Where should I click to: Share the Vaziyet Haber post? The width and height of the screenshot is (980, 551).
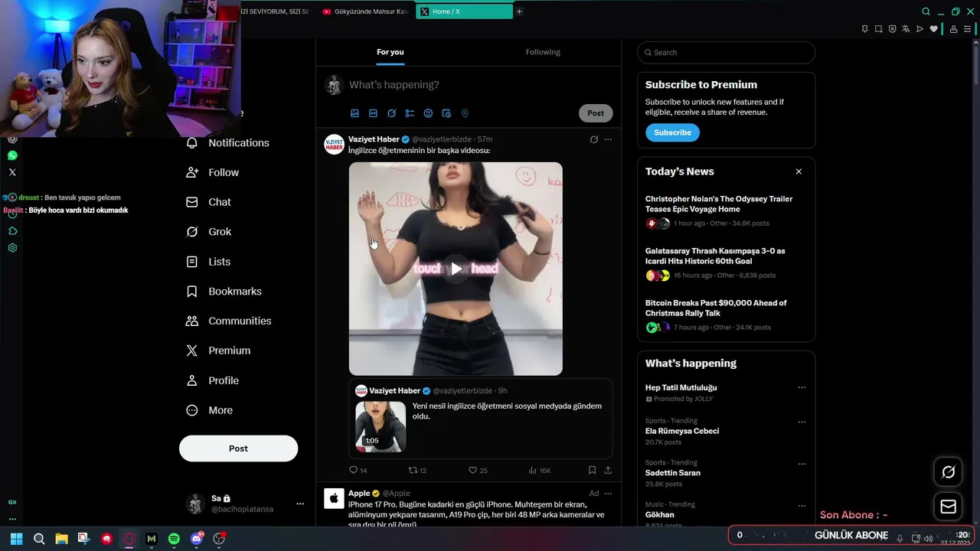(608, 470)
